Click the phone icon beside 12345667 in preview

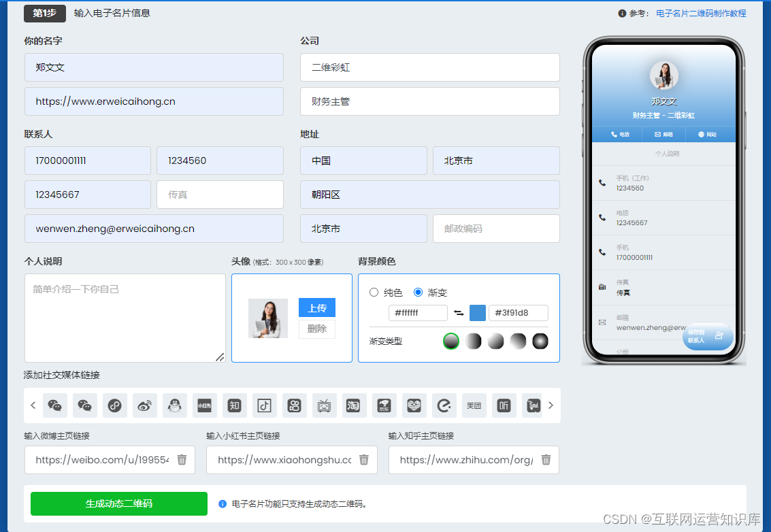602,217
